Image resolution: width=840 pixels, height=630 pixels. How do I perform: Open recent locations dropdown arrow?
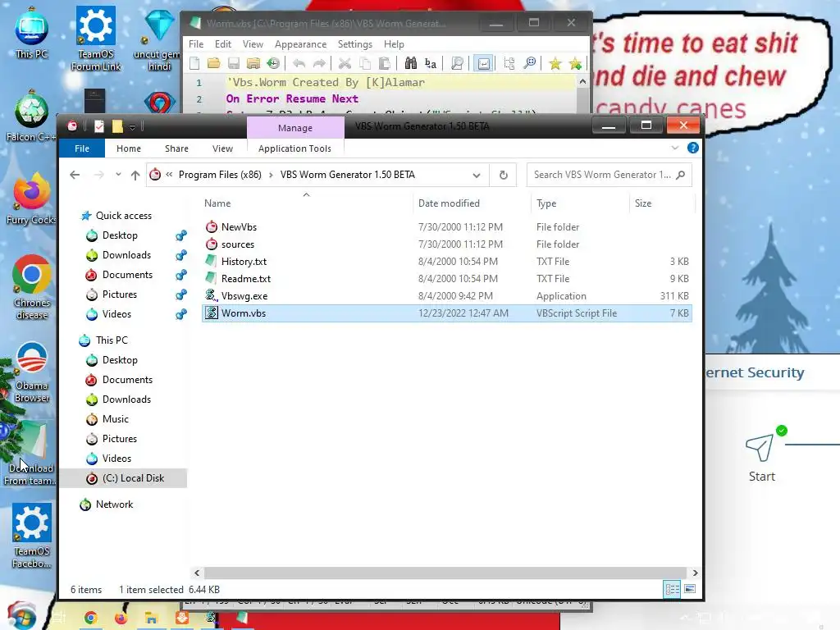(x=118, y=175)
